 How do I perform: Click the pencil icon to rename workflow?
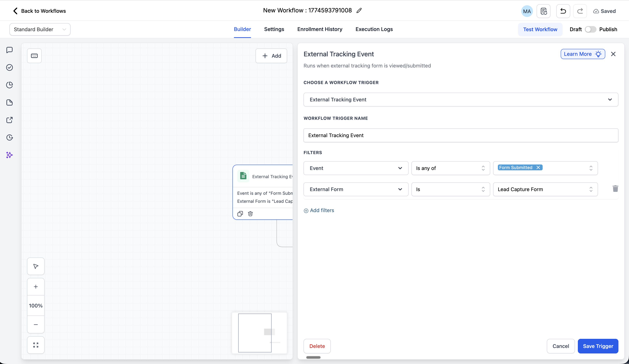pyautogui.click(x=359, y=10)
